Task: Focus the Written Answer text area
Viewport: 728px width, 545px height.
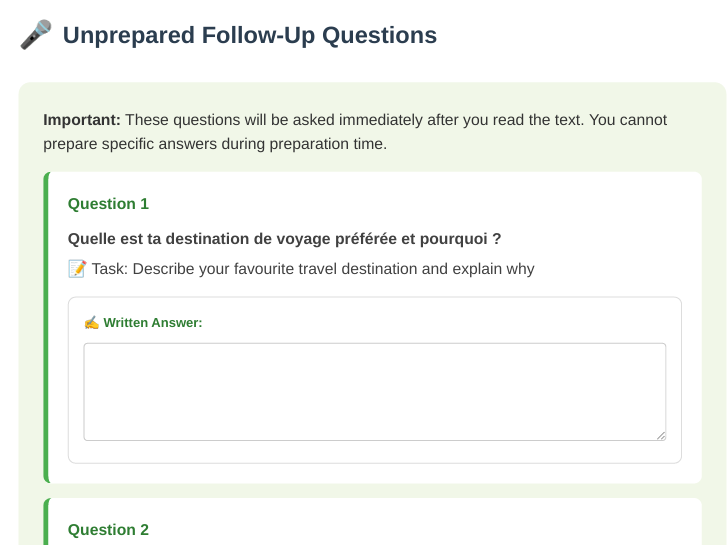Action: pos(375,392)
